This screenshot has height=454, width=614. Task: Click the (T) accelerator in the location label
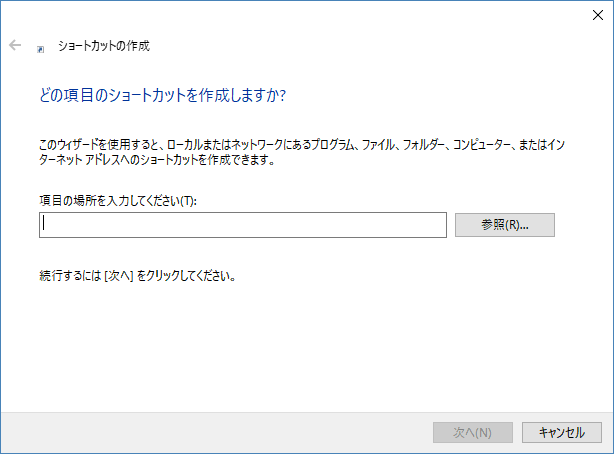click(x=187, y=201)
